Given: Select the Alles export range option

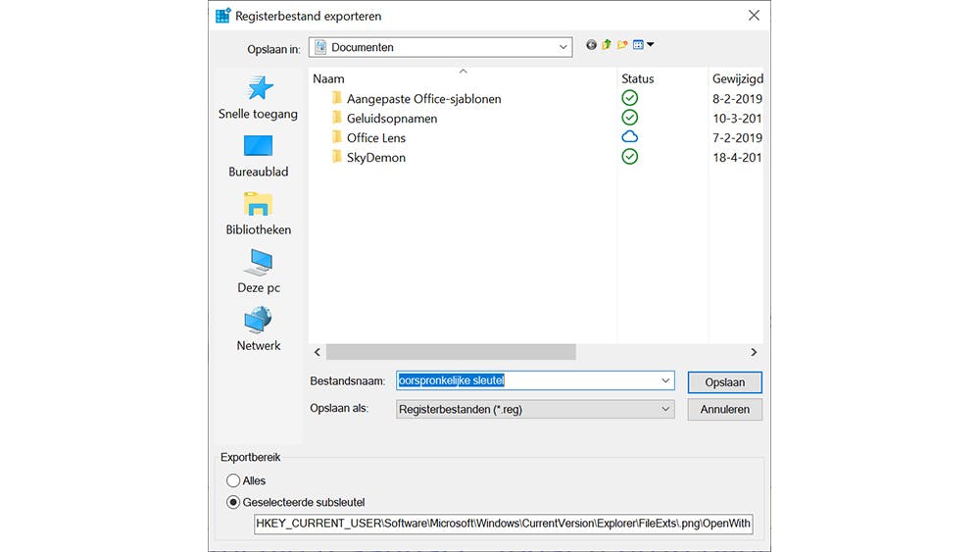Looking at the screenshot, I should [233, 480].
